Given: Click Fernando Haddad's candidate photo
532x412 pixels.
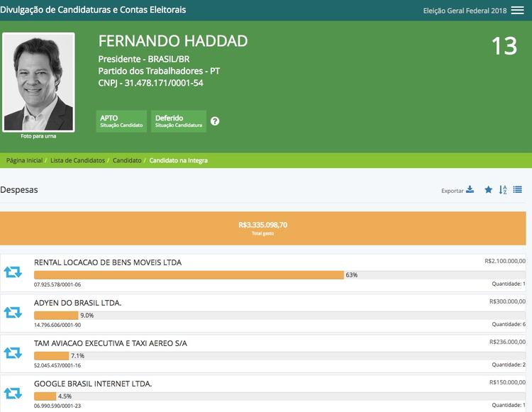Looking at the screenshot, I should (x=38, y=82).
